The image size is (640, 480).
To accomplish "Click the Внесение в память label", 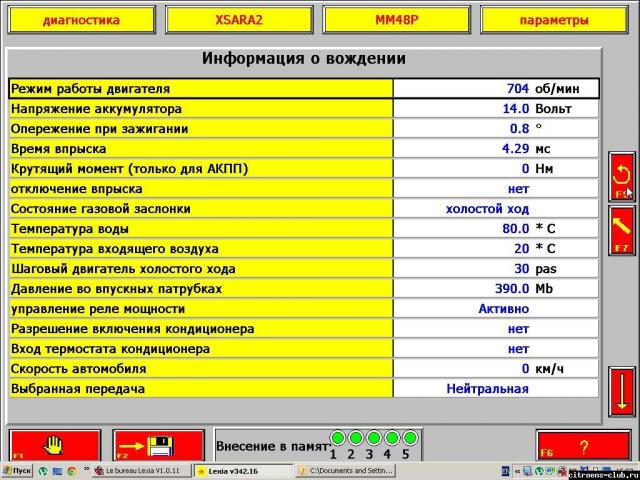I will coord(272,446).
